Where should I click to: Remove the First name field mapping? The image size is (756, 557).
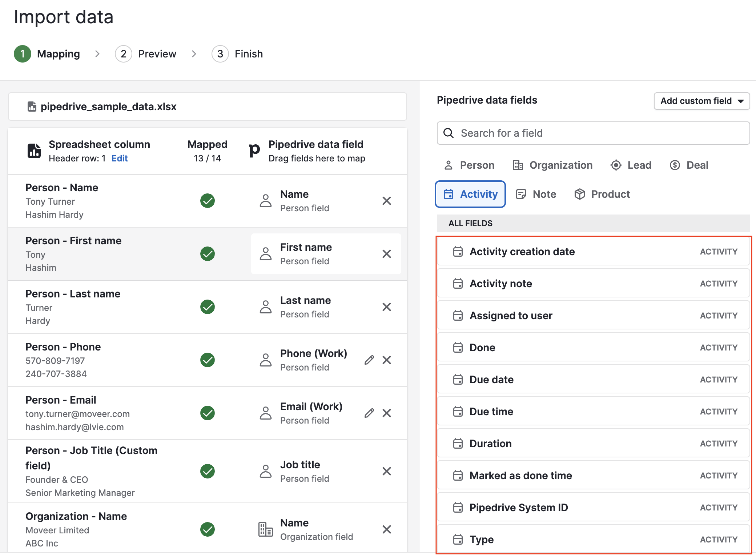387,253
